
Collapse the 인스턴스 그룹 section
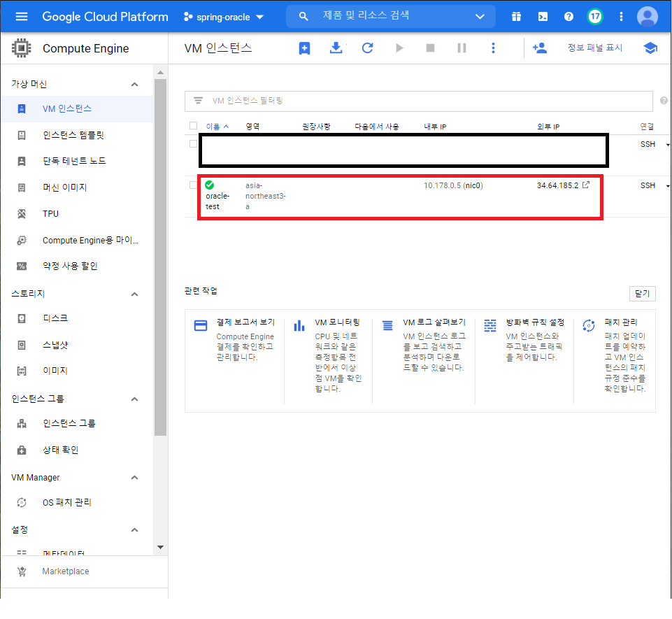point(134,399)
